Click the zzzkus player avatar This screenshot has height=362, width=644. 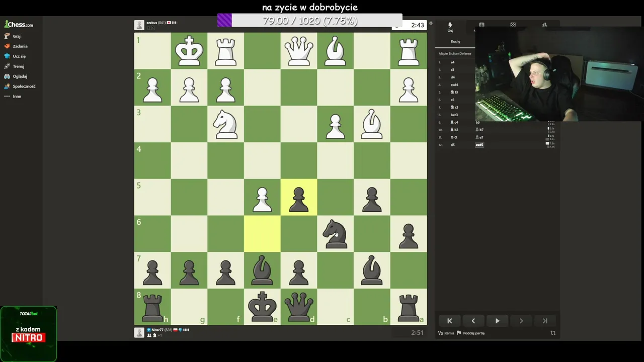[x=139, y=25]
